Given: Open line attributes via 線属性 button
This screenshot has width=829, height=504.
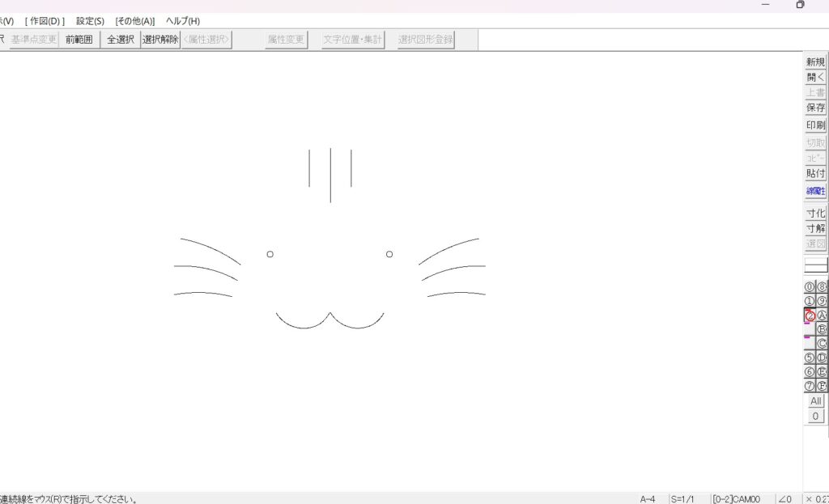Looking at the screenshot, I should (815, 191).
